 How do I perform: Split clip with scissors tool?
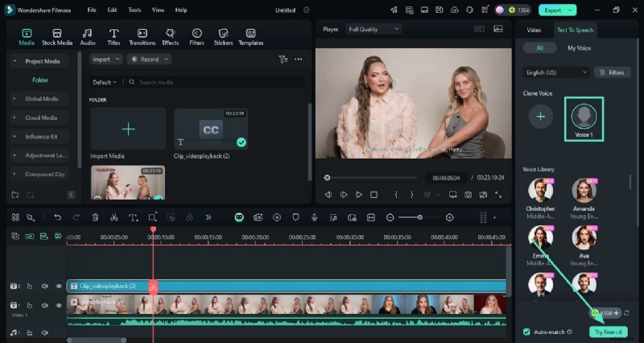point(114,217)
